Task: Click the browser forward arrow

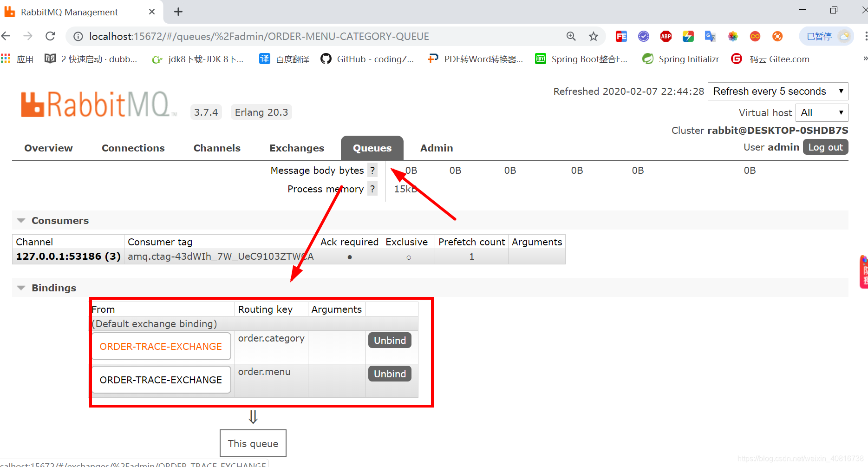Action: [28, 36]
